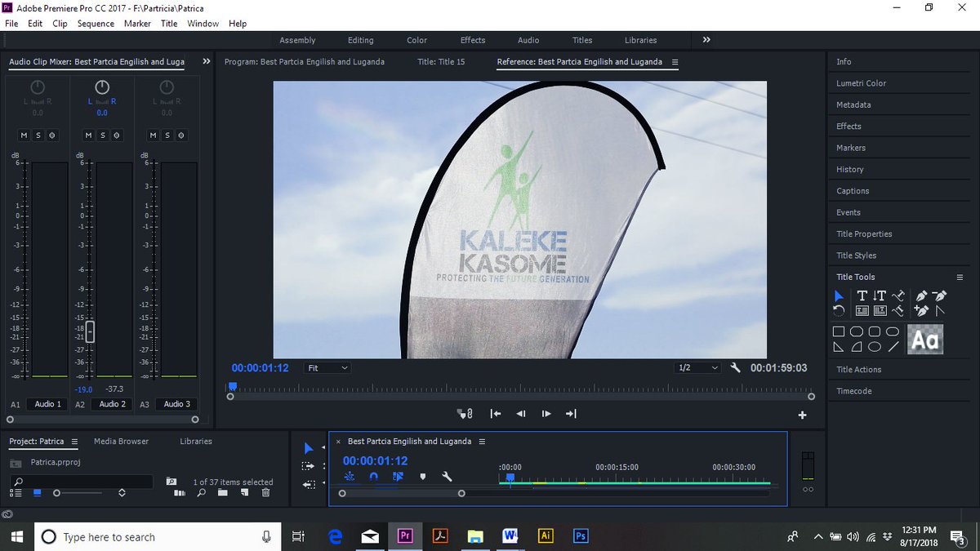
Task: Select the Vertical Type tool
Action: tap(880, 295)
